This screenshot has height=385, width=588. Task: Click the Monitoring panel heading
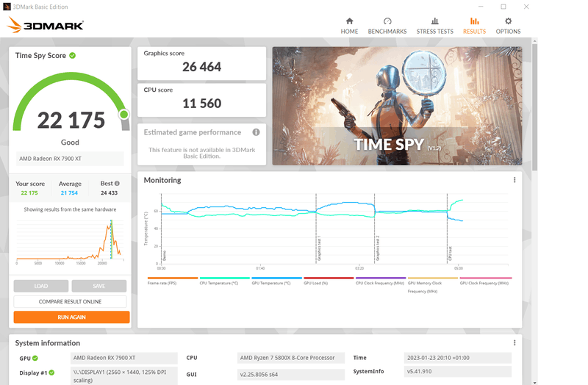click(x=162, y=180)
